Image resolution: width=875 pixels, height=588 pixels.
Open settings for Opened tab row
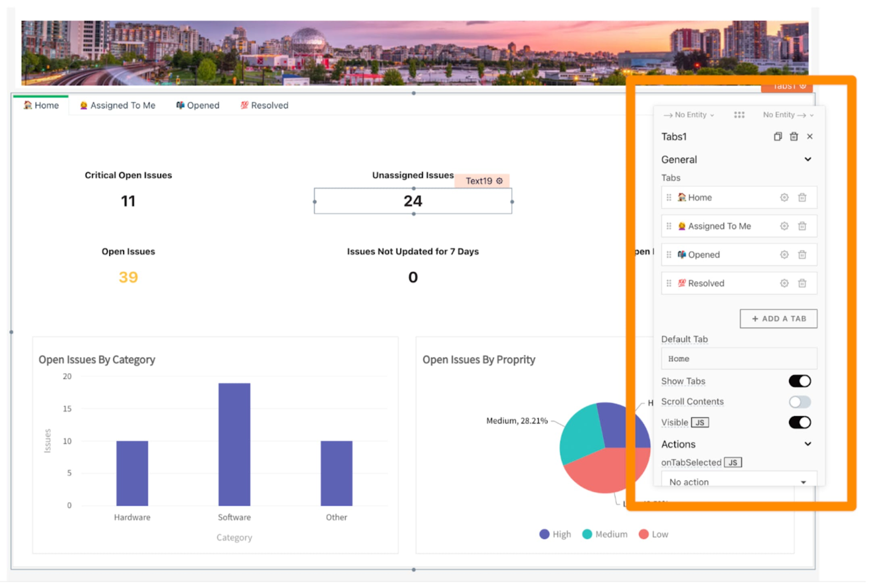(x=784, y=254)
